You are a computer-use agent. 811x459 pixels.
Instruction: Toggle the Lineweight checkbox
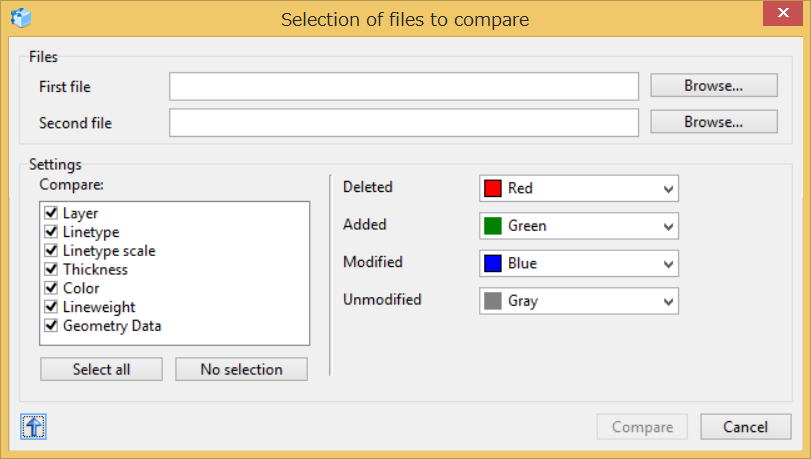51,307
